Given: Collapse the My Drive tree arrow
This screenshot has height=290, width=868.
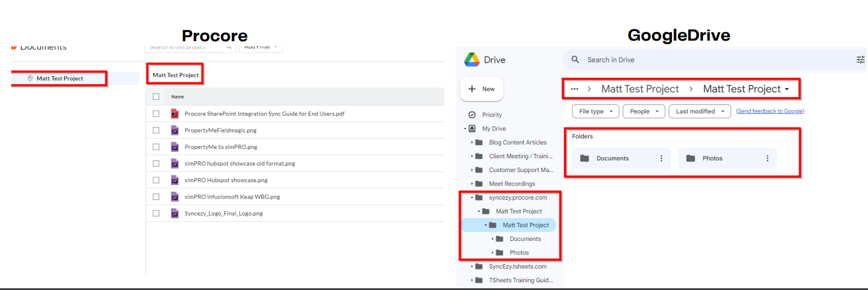Looking at the screenshot, I should tap(465, 129).
